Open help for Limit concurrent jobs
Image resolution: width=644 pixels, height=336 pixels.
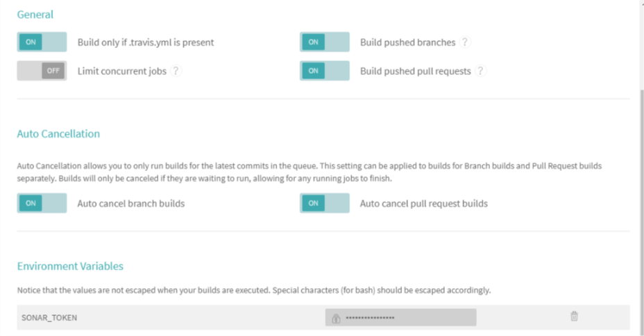pos(176,71)
